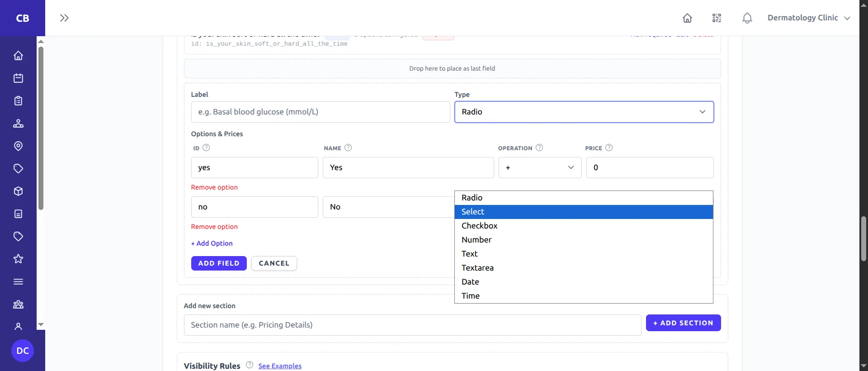Choose Time from type list
The height and width of the screenshot is (371, 868).
click(584, 296)
